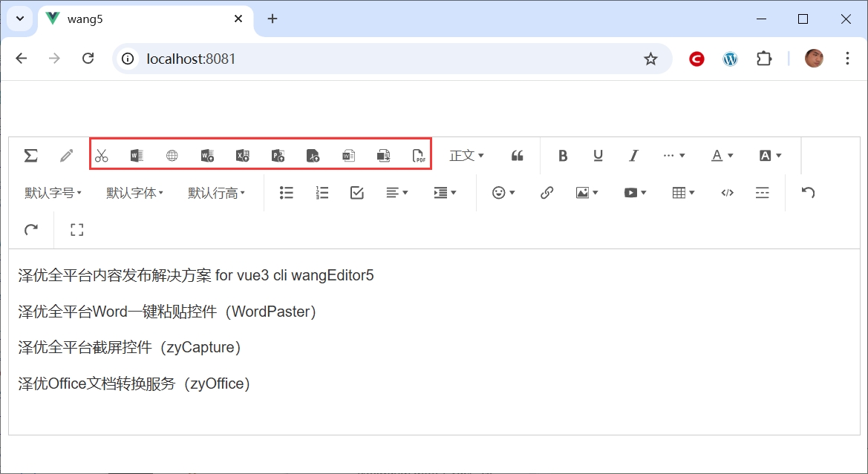Import an Excel file via toolbar icon
Image resolution: width=868 pixels, height=474 pixels.
click(x=243, y=156)
